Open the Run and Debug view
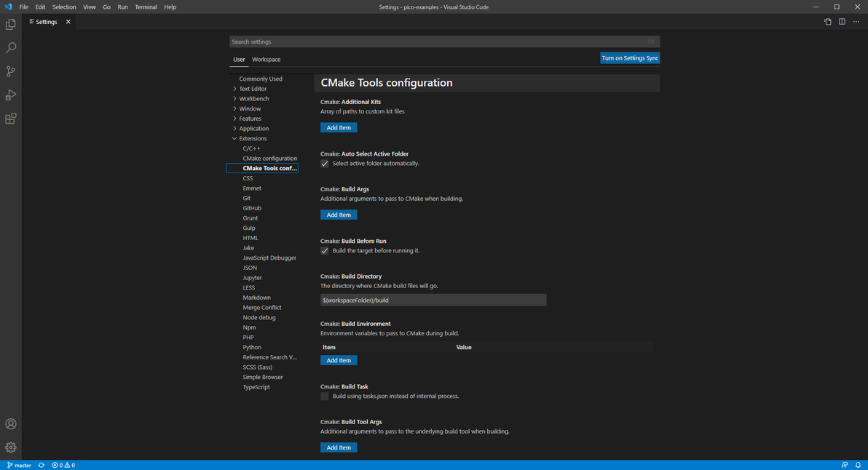868x470 pixels. (10, 95)
